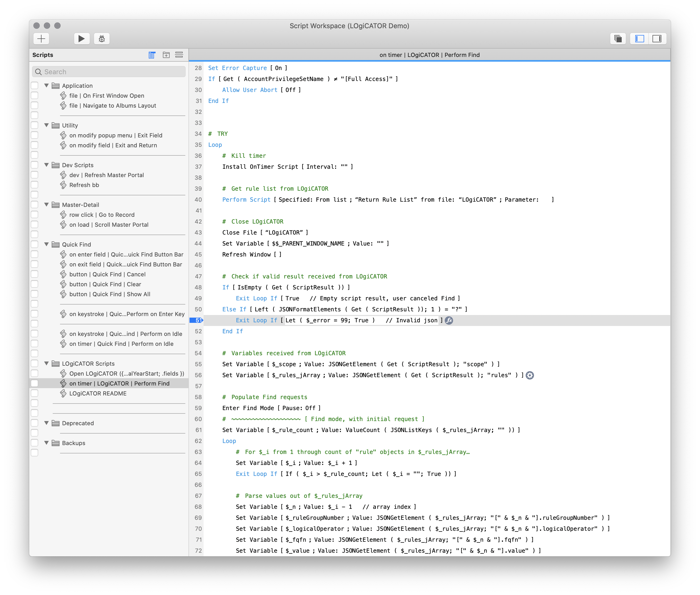
Task: Create a new folder in the Scripts sidebar
Action: click(166, 55)
